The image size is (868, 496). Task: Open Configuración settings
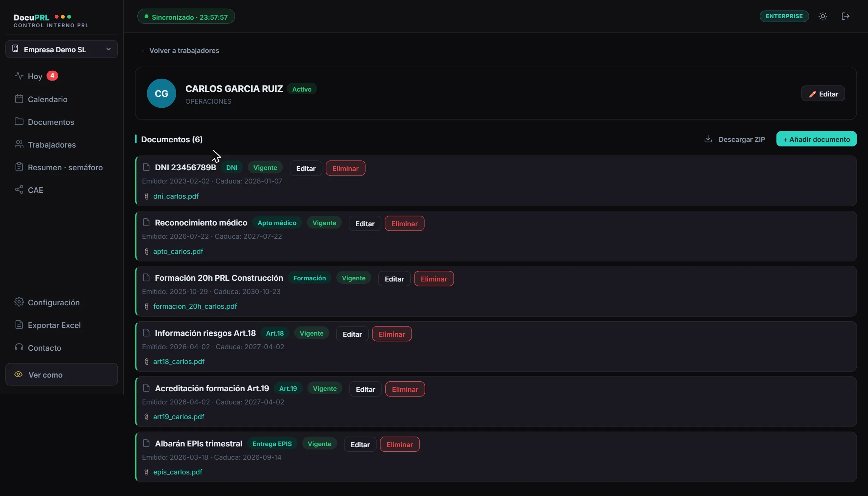pyautogui.click(x=54, y=303)
